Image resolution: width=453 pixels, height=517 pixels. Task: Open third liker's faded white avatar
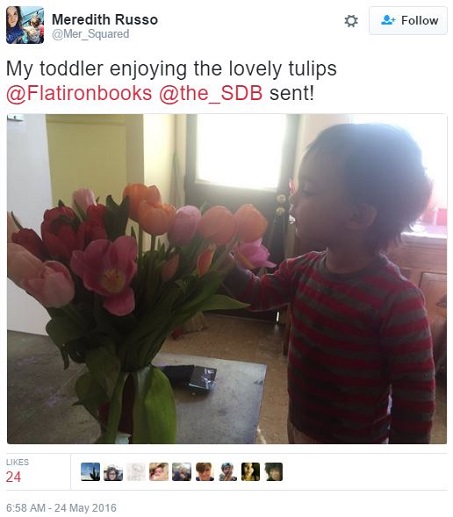[x=136, y=472]
